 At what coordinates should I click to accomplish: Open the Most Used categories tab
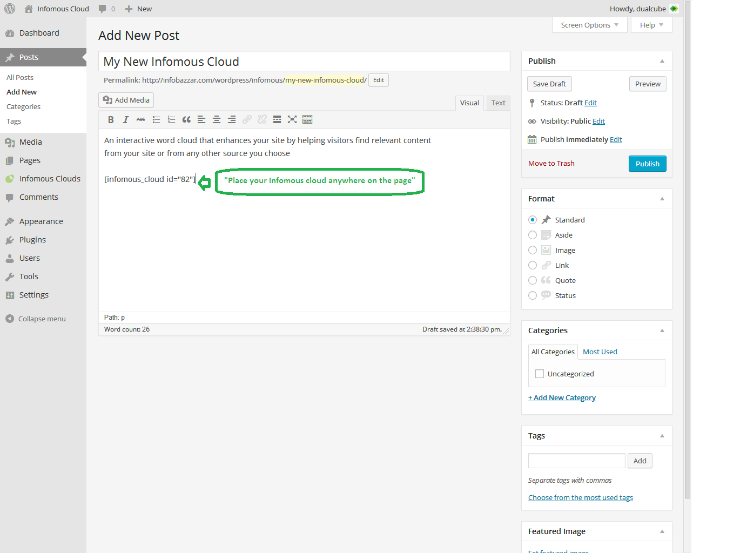point(600,352)
